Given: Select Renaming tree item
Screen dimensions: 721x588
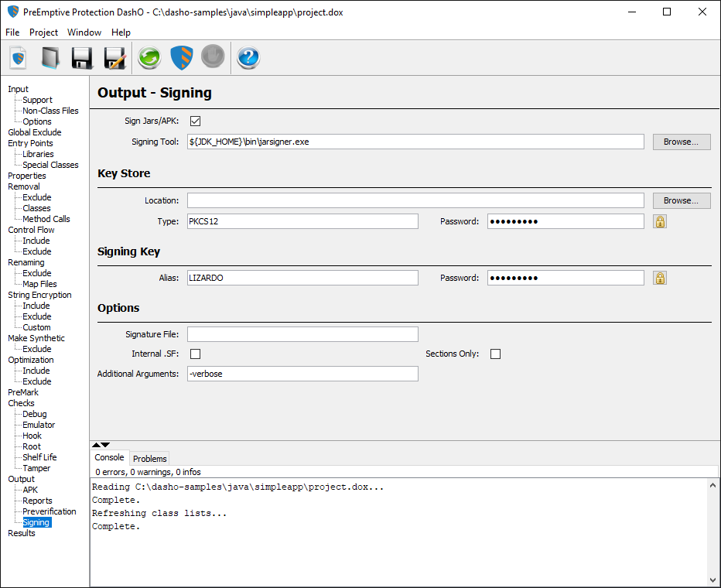Looking at the screenshot, I should tap(26, 262).
